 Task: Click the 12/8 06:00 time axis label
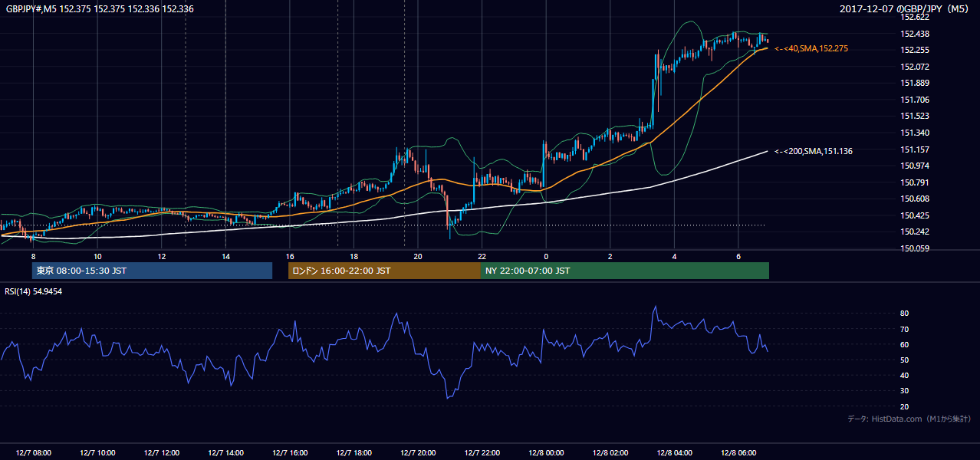tap(738, 452)
